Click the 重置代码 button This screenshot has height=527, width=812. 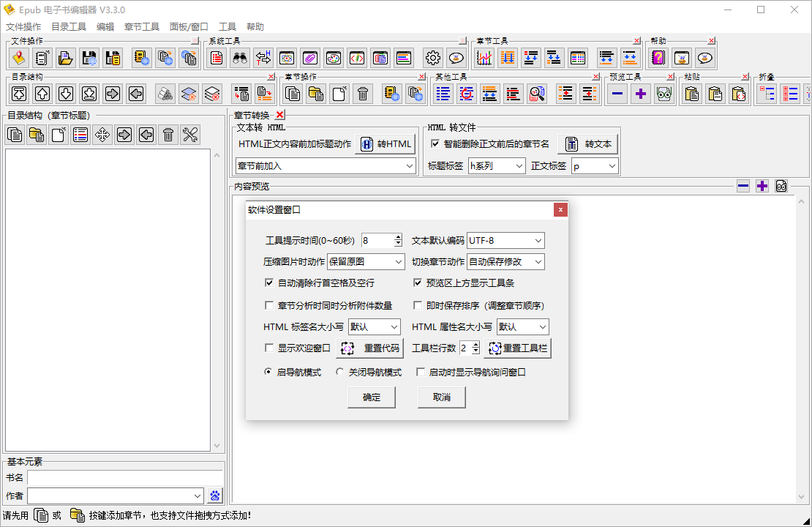tap(369, 348)
